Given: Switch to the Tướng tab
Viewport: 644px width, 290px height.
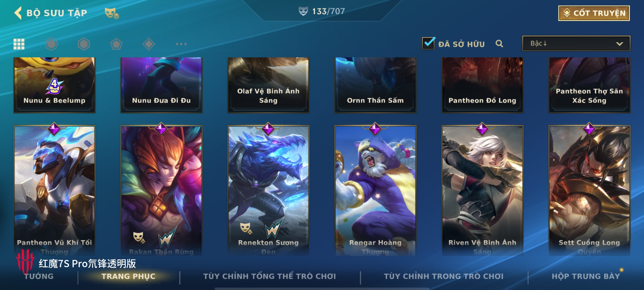Looking at the screenshot, I should click(39, 276).
